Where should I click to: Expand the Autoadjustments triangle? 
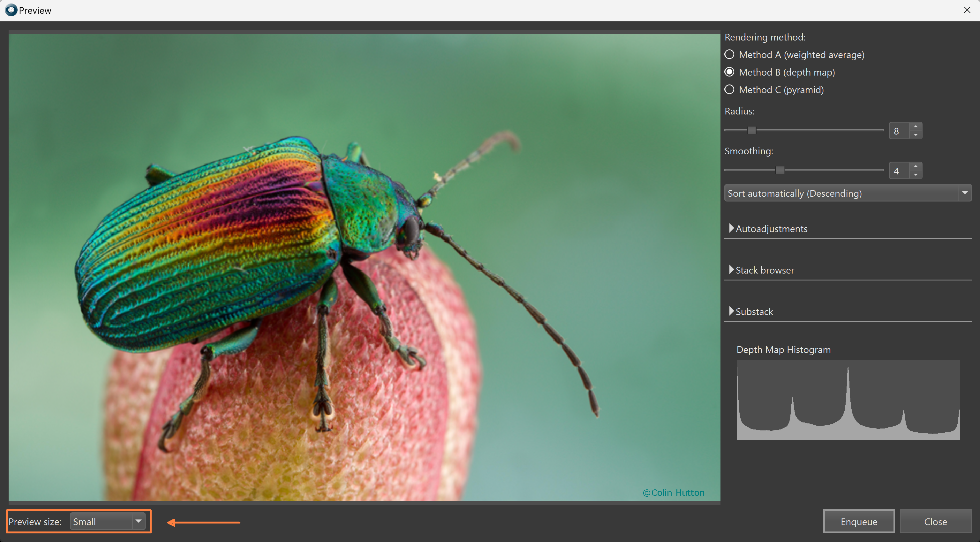tap(731, 228)
